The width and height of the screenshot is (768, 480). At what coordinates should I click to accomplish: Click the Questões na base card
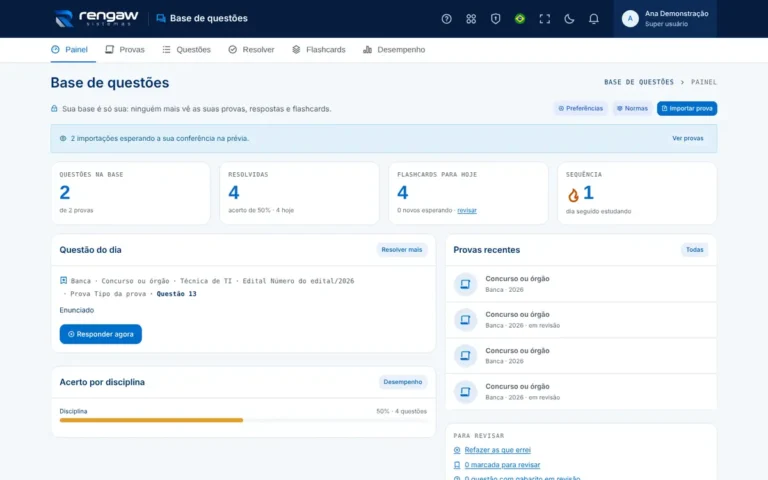point(131,193)
